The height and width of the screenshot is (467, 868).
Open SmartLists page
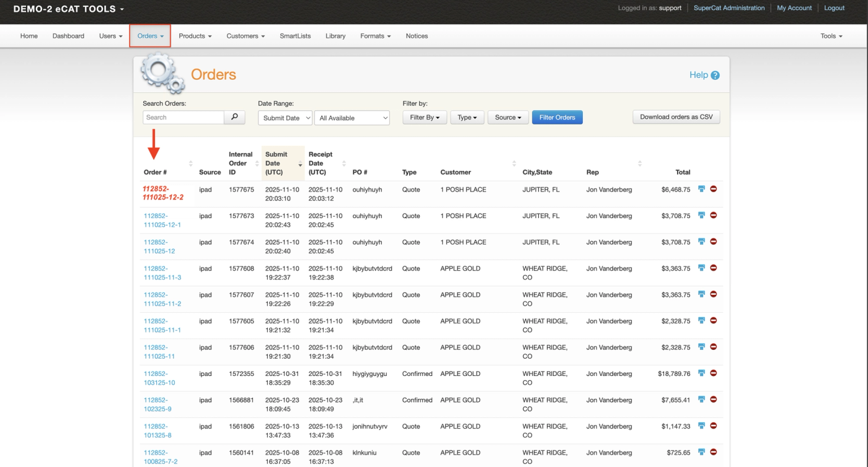295,36
